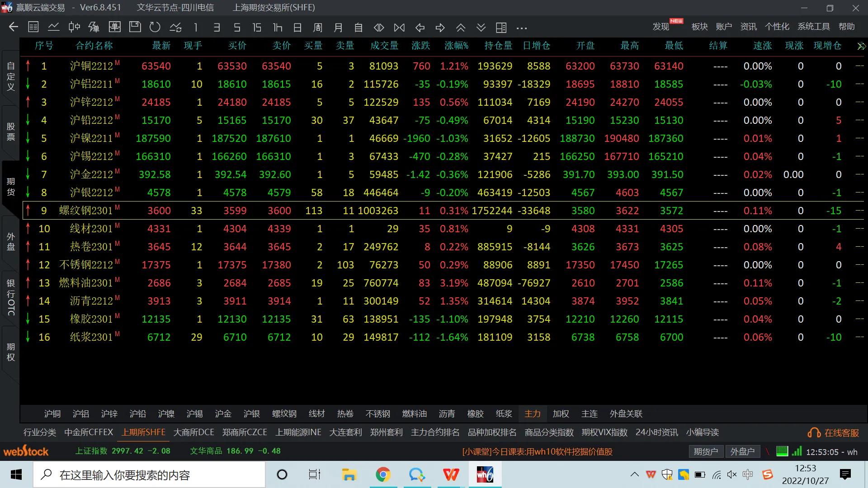Open the multi-panel layout icon
Viewport: 868px width, 488px height.
tap(501, 28)
